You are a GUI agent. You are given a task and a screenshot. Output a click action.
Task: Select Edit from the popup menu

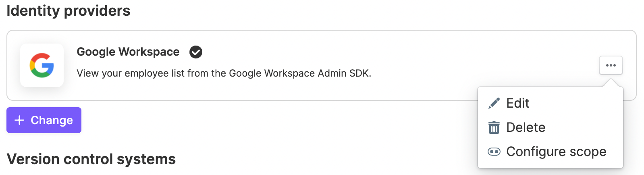551,103
